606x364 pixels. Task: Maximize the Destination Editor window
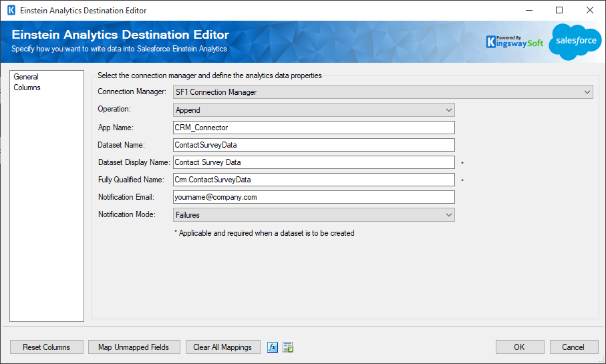tap(559, 11)
